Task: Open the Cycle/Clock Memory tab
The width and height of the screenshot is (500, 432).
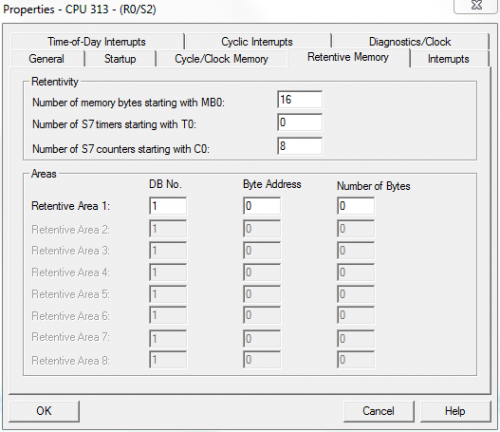Action: pyautogui.click(x=221, y=59)
